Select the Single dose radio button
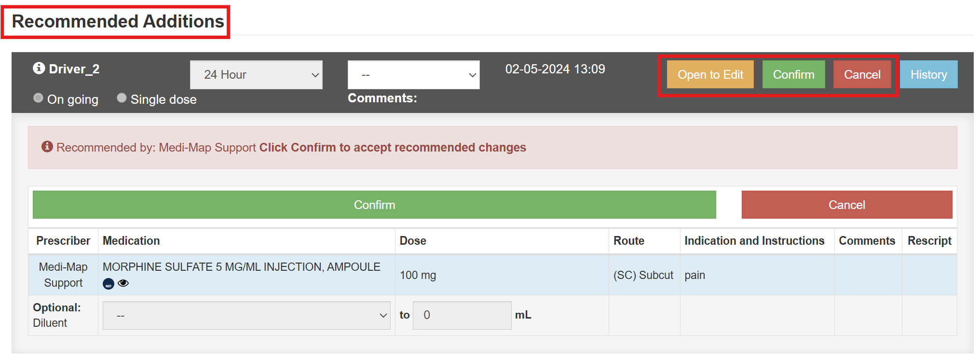Screen dimensions: 980x362 122,98
